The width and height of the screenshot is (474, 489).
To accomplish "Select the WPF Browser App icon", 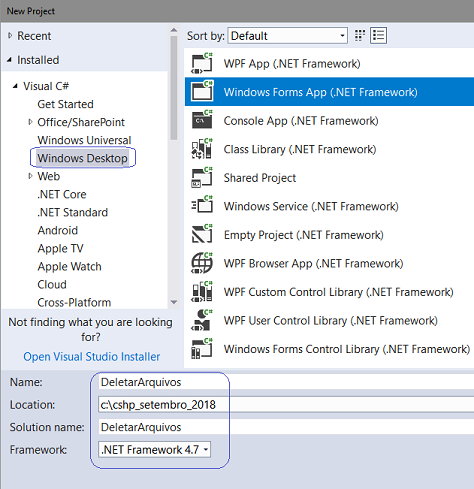I will pos(202,263).
